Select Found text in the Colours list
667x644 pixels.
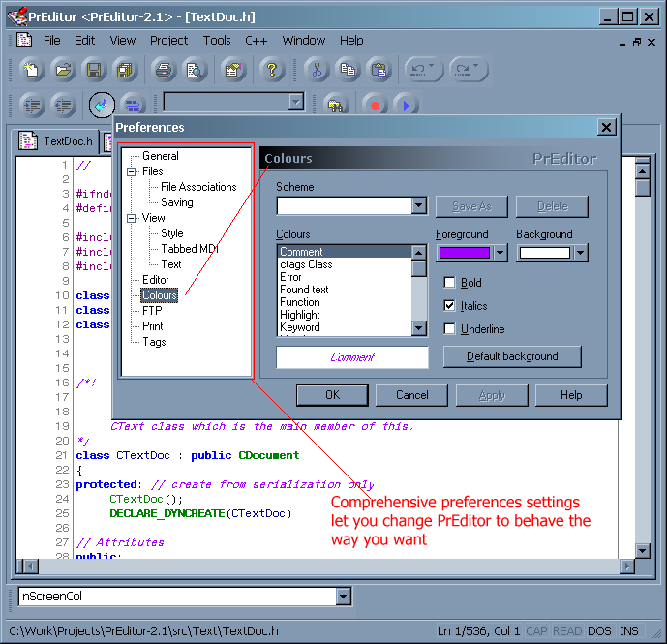coord(304,290)
